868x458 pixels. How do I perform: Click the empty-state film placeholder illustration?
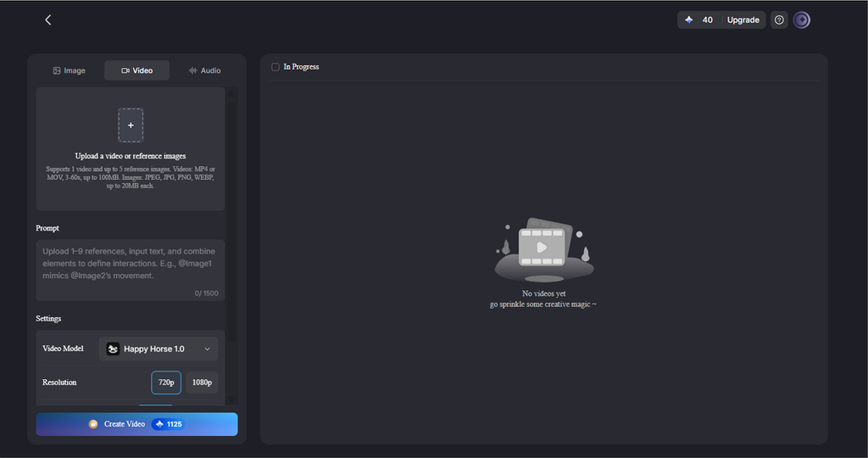pos(543,249)
